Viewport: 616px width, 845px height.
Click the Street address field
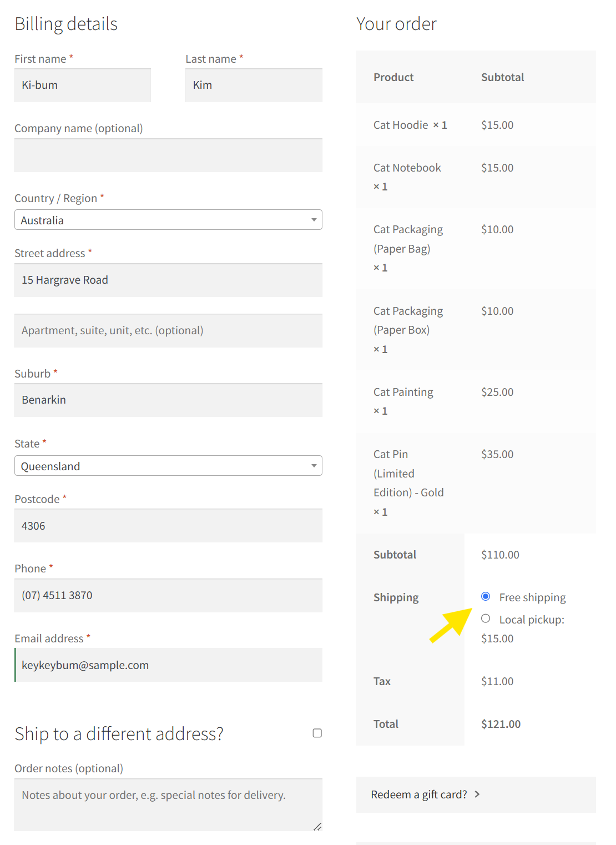[168, 280]
